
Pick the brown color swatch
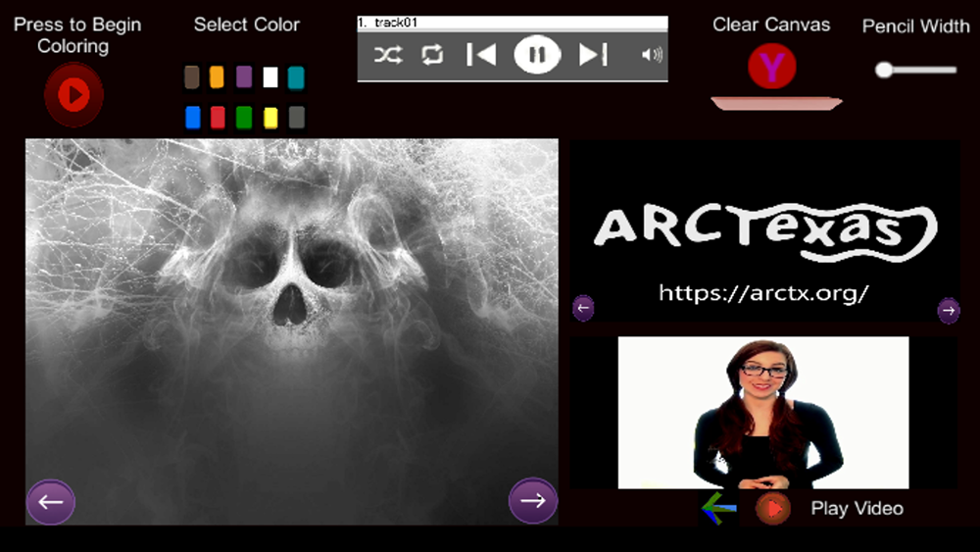coord(192,77)
